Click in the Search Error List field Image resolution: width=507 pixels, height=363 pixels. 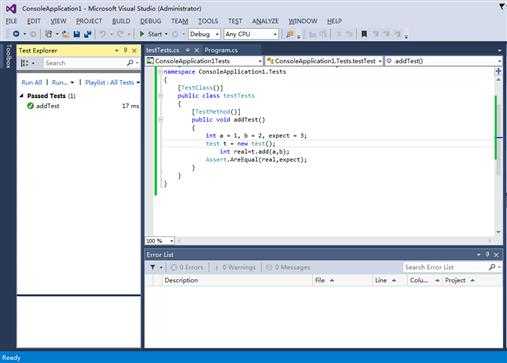tap(446, 267)
